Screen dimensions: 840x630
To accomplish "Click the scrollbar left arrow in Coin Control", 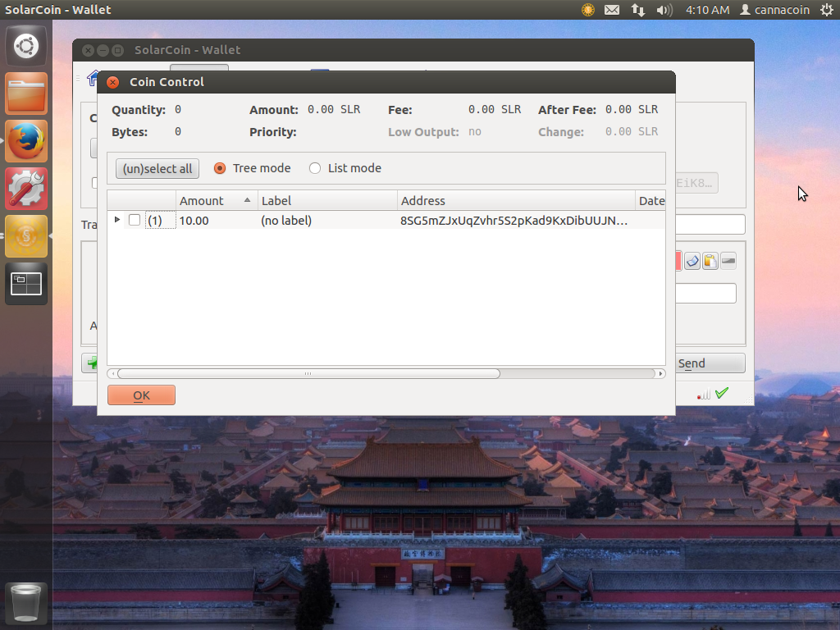I will (112, 373).
